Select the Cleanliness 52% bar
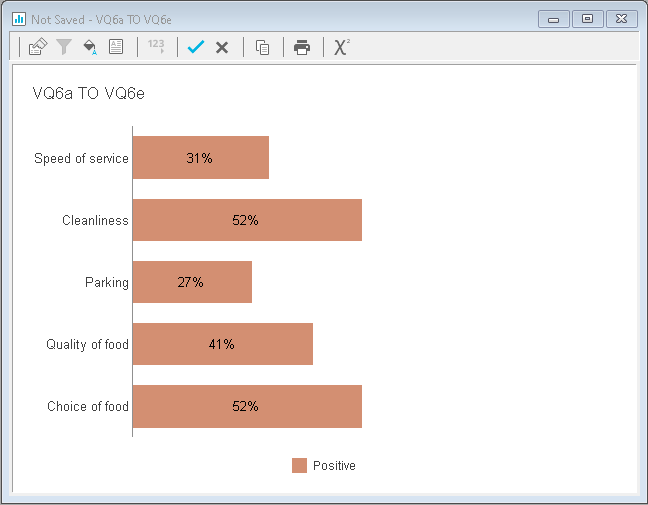This screenshot has width=648, height=505. (247, 220)
